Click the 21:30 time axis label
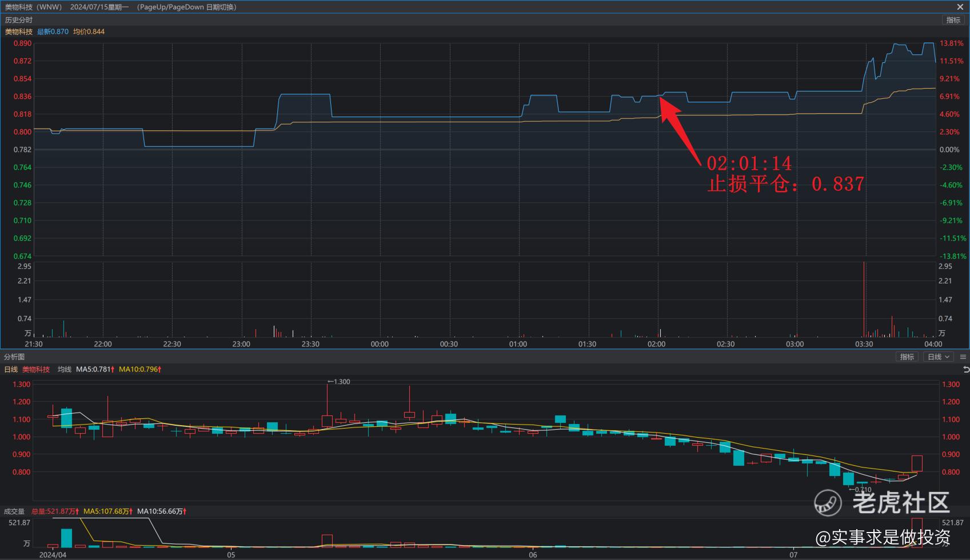Screen dimensions: 970x560 click(34, 344)
